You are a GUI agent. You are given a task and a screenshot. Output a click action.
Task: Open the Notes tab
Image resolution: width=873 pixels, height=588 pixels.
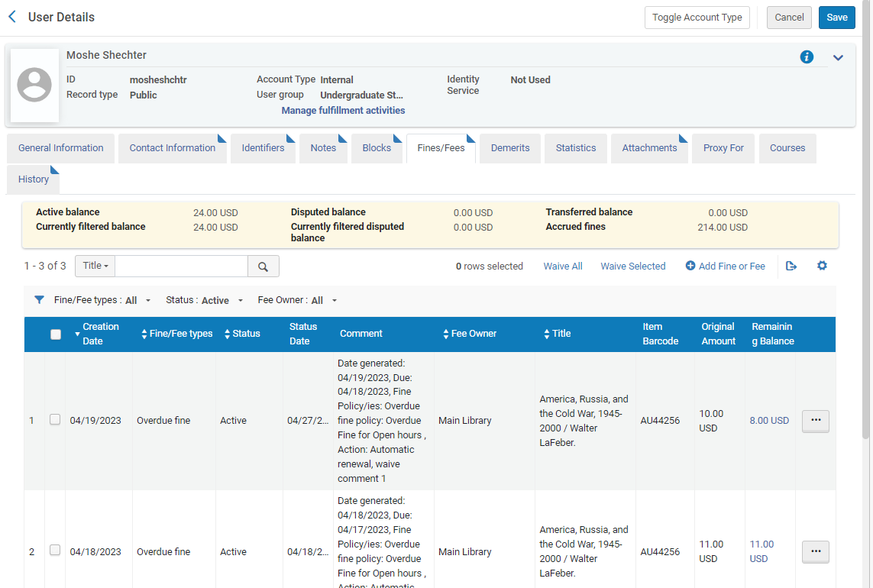click(324, 148)
